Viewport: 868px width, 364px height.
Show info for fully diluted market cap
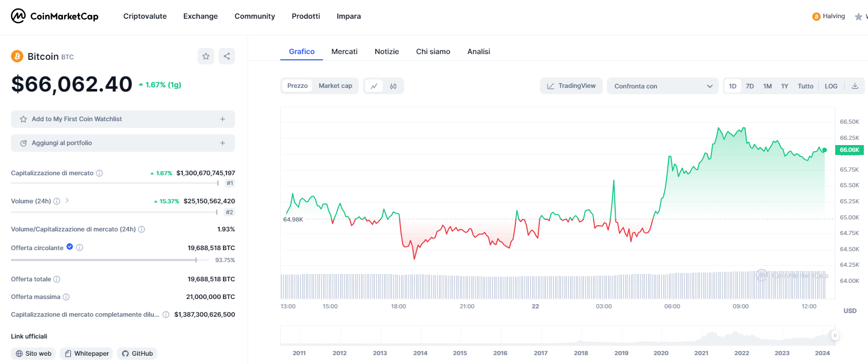[x=166, y=315]
